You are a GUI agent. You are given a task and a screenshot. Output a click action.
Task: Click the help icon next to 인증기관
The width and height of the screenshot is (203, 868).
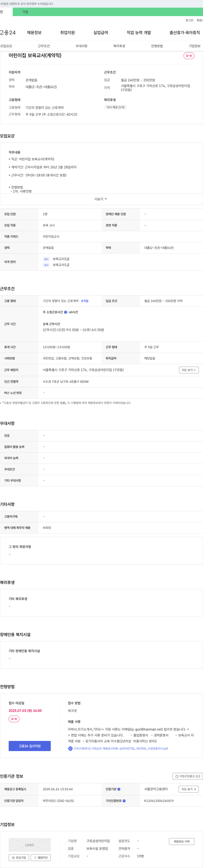pyautogui.click(x=119, y=789)
